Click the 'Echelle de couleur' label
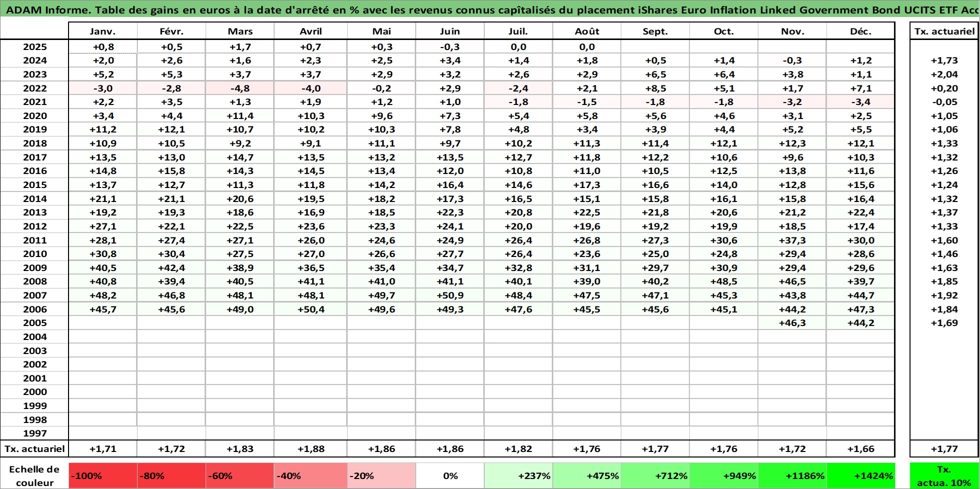Screen dimensions: 980x489 click(x=35, y=475)
